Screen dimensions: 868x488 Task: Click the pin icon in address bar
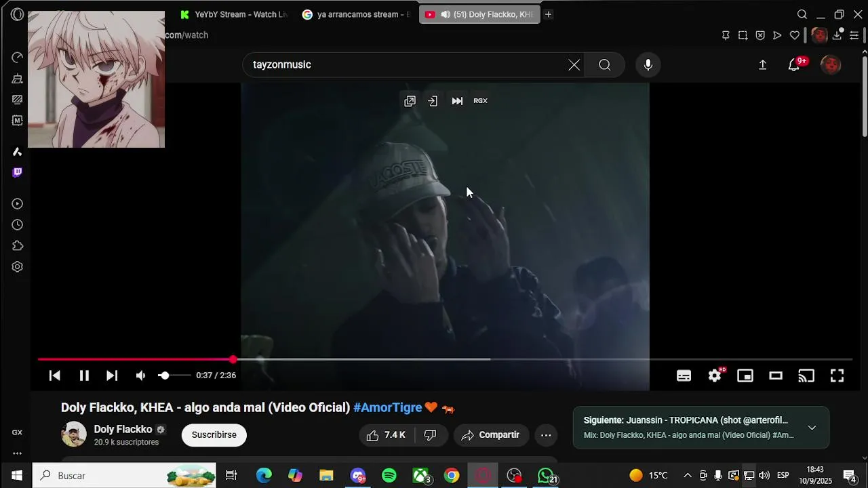[726, 35]
